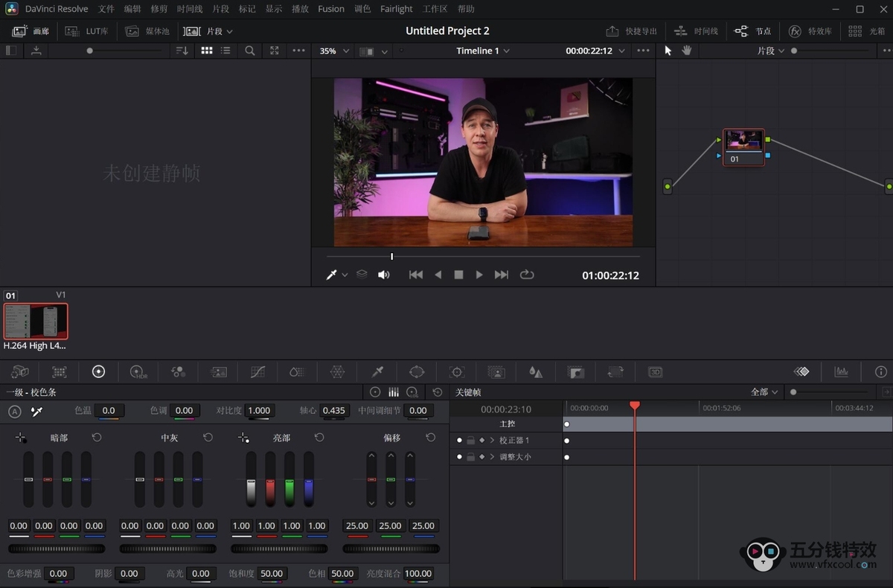The height and width of the screenshot is (588, 893).
Task: Show the Scopes panel
Action: coord(841,372)
